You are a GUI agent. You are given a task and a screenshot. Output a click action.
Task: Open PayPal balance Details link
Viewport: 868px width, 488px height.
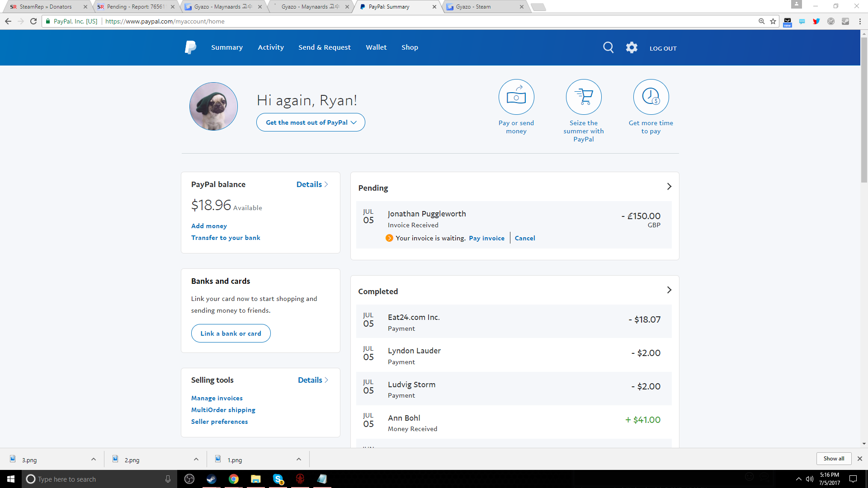tap(312, 184)
